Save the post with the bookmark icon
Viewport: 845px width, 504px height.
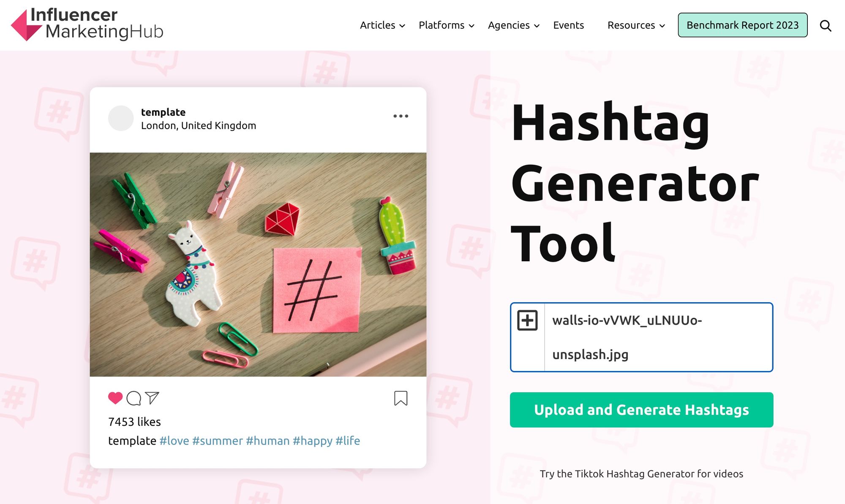[401, 398]
